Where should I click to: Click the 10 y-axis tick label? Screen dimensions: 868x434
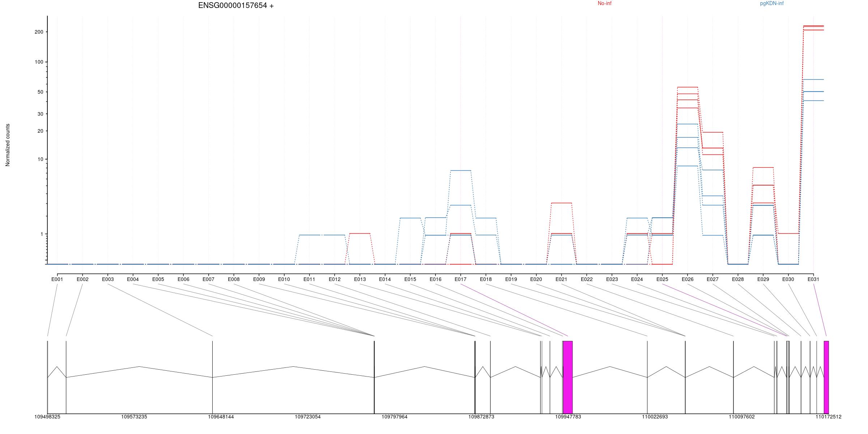pyautogui.click(x=40, y=159)
